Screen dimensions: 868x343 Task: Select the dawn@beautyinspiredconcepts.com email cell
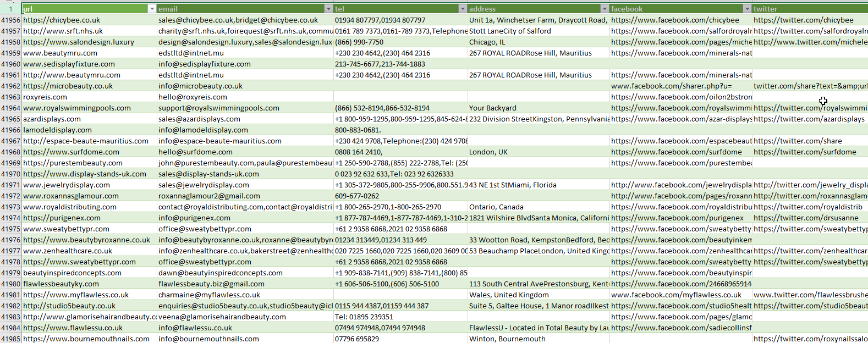[x=245, y=273]
